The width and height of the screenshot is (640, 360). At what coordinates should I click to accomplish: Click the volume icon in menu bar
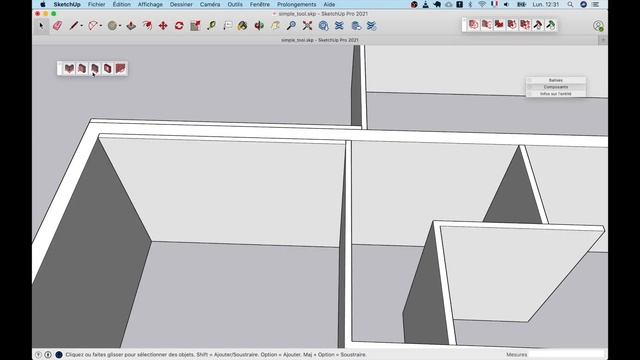(507, 4)
